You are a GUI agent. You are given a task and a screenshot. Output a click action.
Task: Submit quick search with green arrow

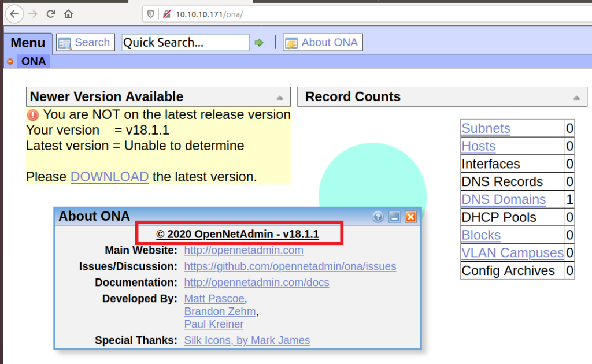(x=259, y=43)
